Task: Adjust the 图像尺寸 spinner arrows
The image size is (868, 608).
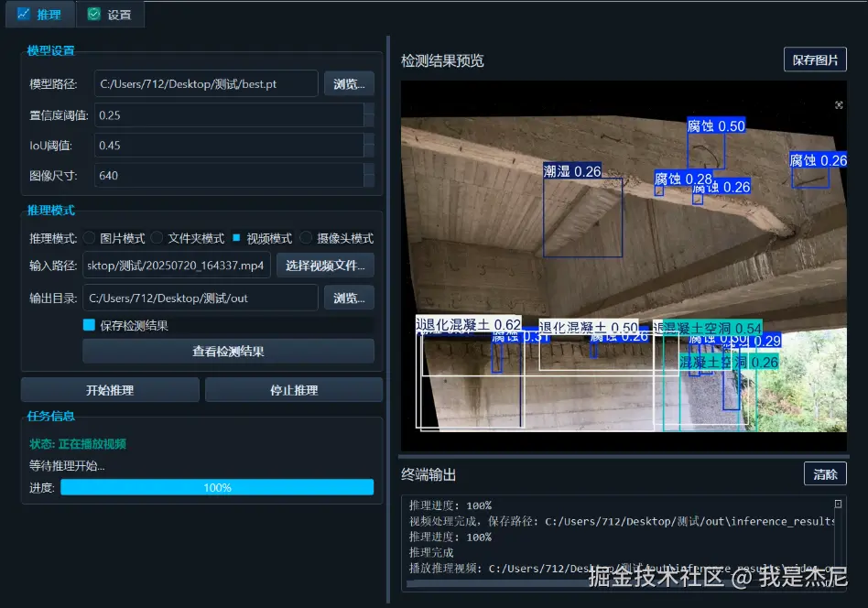Action: click(x=369, y=176)
